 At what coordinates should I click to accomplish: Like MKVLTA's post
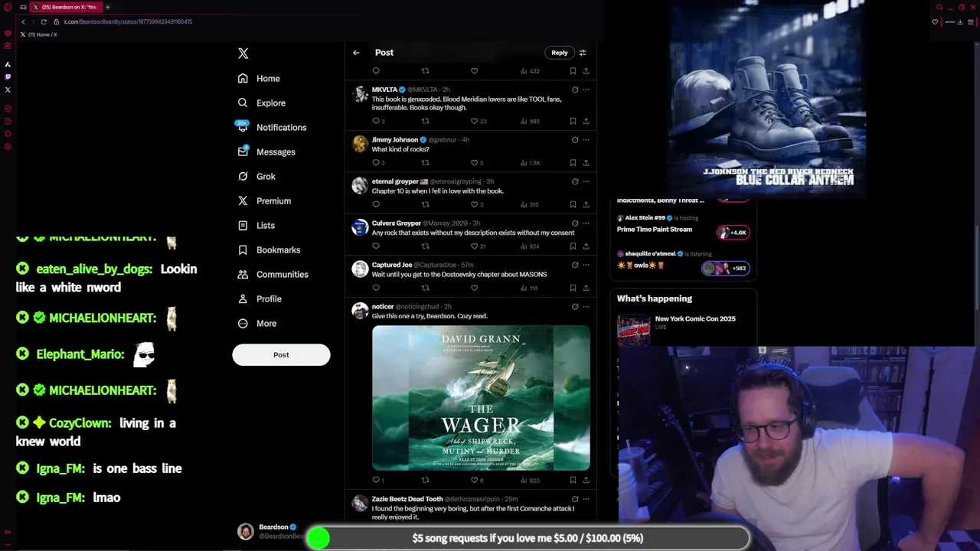474,121
